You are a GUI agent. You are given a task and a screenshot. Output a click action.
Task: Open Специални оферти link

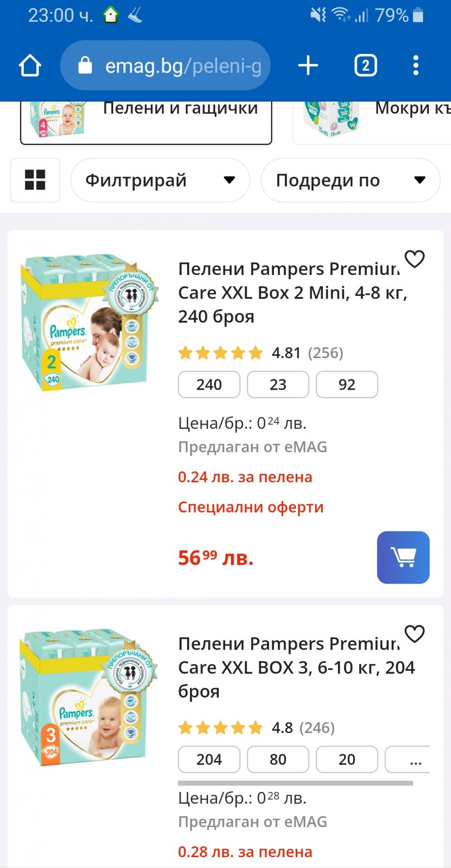pos(250,507)
